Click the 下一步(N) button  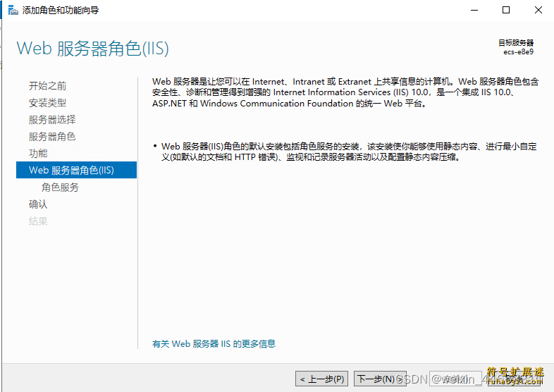pyautogui.click(x=380, y=379)
